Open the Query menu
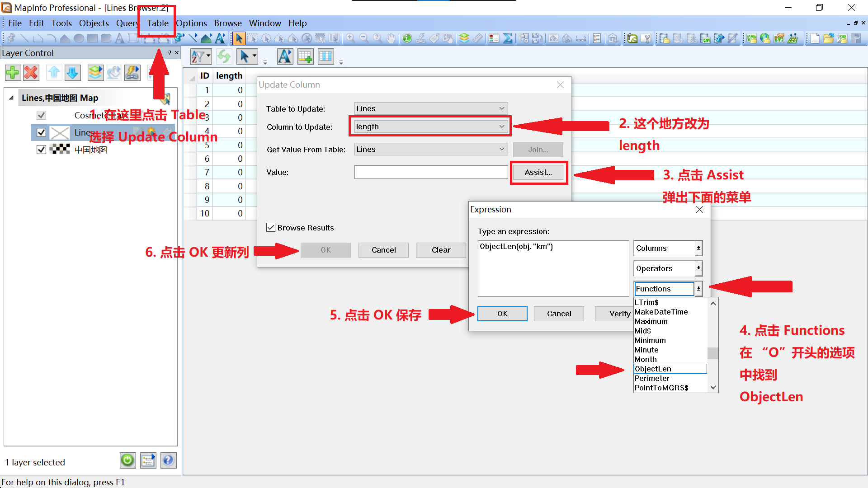The image size is (868, 488). coord(127,23)
